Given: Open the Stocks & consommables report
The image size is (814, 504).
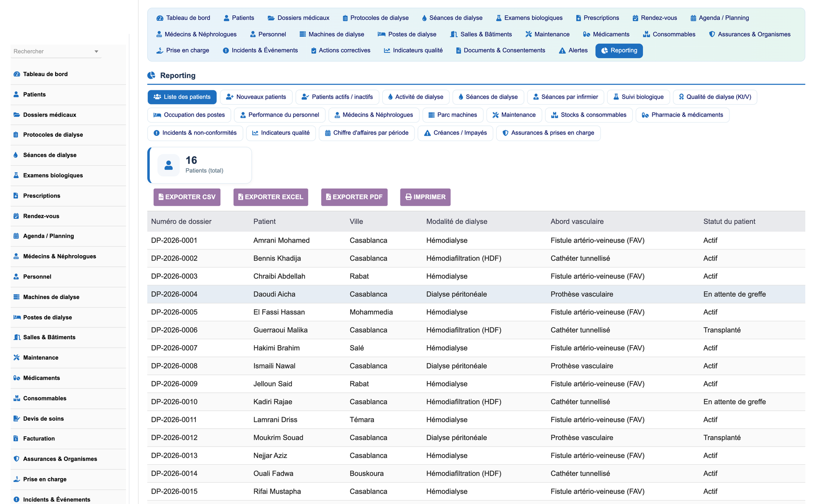Looking at the screenshot, I should pyautogui.click(x=589, y=115).
